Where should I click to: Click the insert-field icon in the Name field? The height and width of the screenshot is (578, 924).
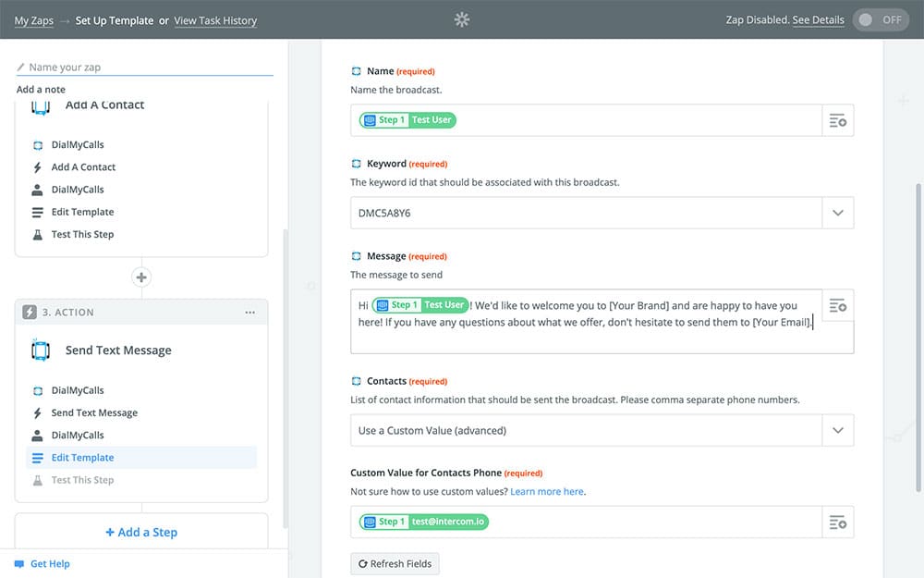point(837,120)
